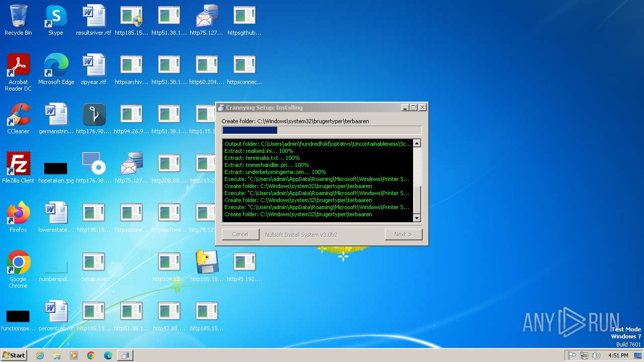Open the volume speaker tray icon
This screenshot has height=362, width=644.
[x=596, y=355]
